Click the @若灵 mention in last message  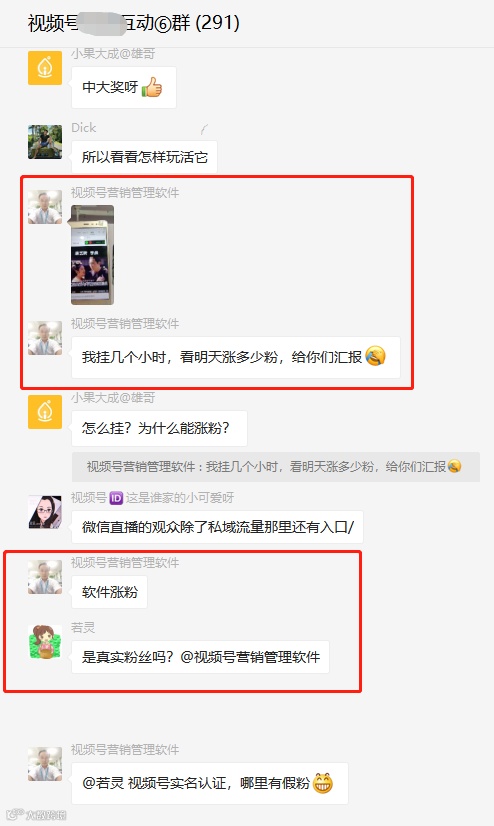[x=103, y=783]
